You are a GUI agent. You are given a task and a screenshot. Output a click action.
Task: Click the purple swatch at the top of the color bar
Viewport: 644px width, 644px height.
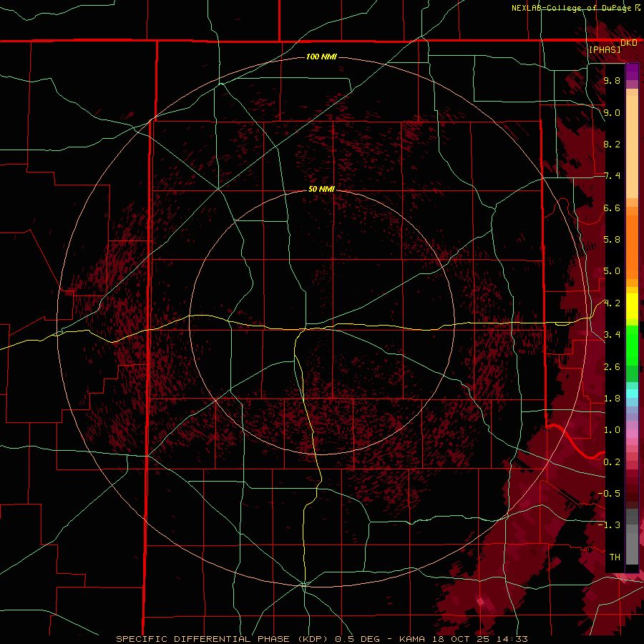tap(632, 72)
